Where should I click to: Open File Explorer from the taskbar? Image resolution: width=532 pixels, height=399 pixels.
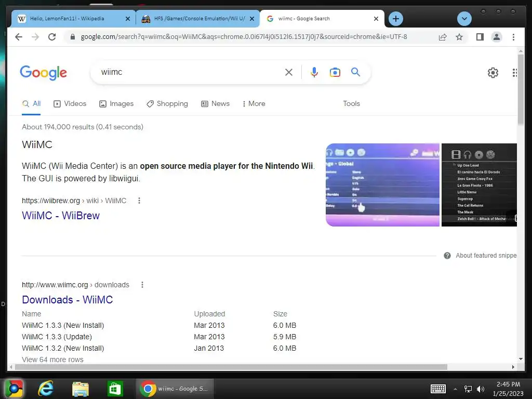(81, 389)
